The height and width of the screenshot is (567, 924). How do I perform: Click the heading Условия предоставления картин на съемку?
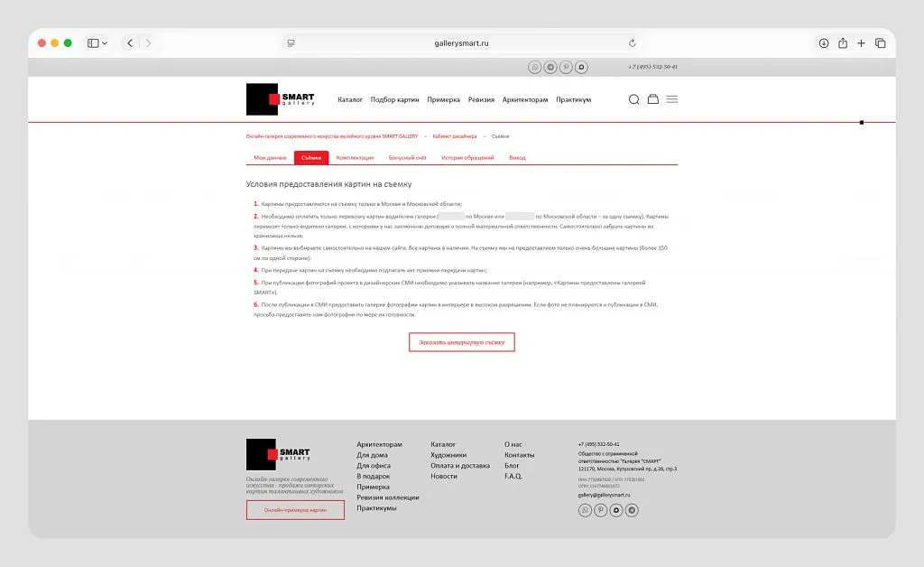pos(328,184)
